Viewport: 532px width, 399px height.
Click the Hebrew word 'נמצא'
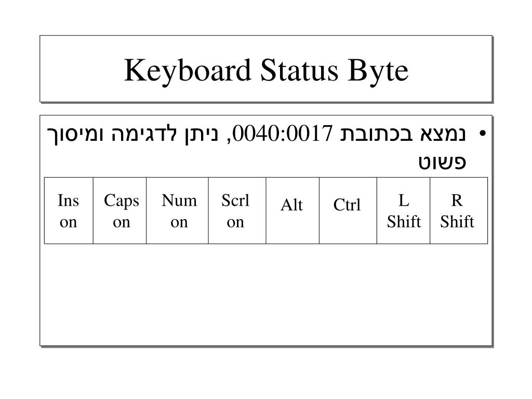pos(443,134)
